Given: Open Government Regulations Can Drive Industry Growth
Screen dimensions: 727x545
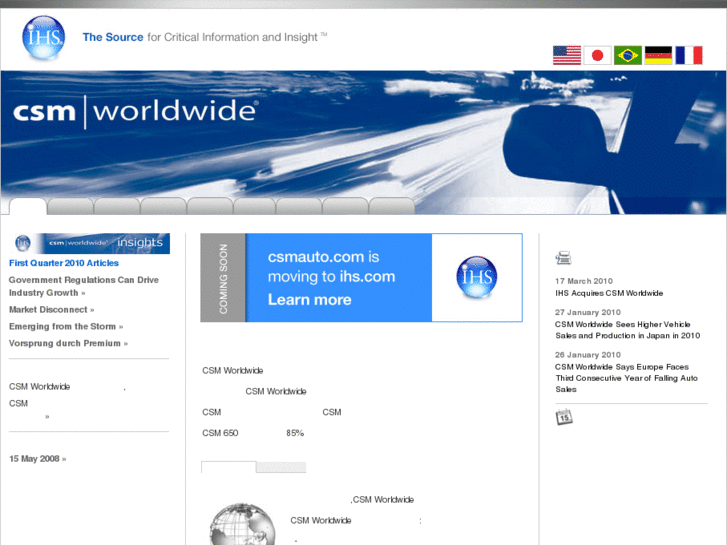Looking at the screenshot, I should tap(83, 286).
